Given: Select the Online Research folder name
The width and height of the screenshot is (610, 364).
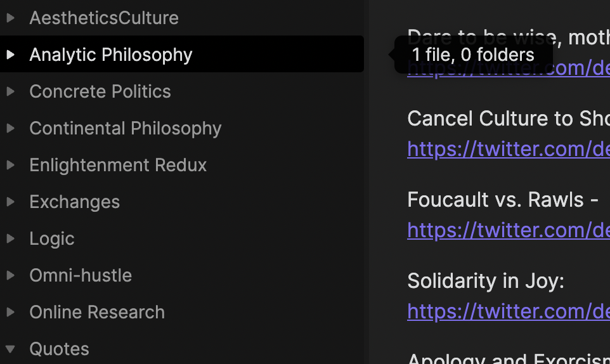Looking at the screenshot, I should 96,312.
